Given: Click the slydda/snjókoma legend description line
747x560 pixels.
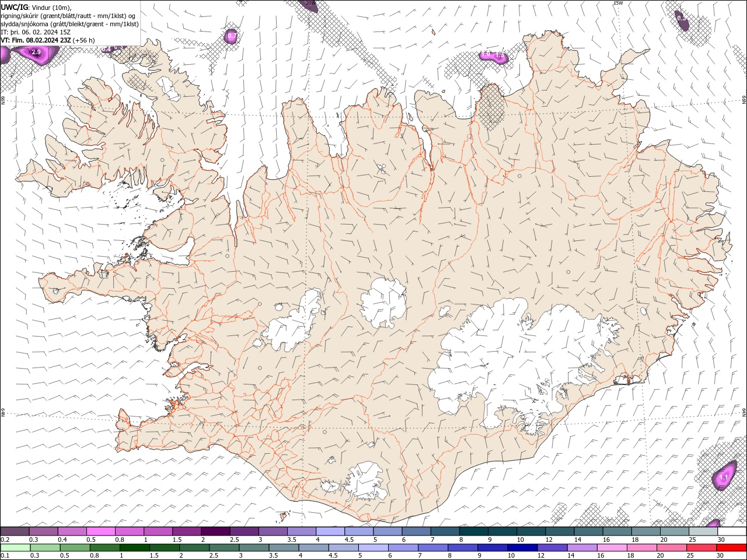Looking at the screenshot, I should coord(70,24).
